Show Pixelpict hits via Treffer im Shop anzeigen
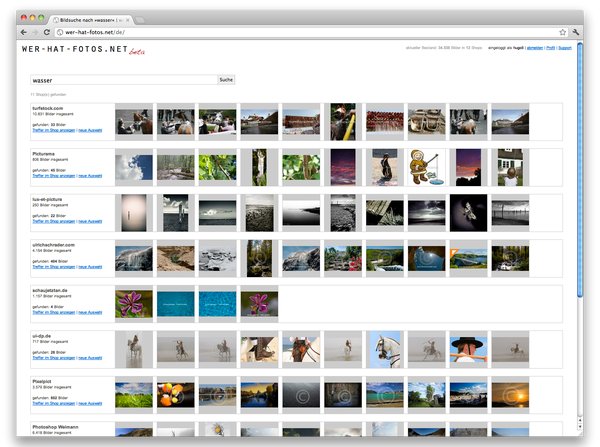This screenshot has height=447, width=600. (54, 403)
